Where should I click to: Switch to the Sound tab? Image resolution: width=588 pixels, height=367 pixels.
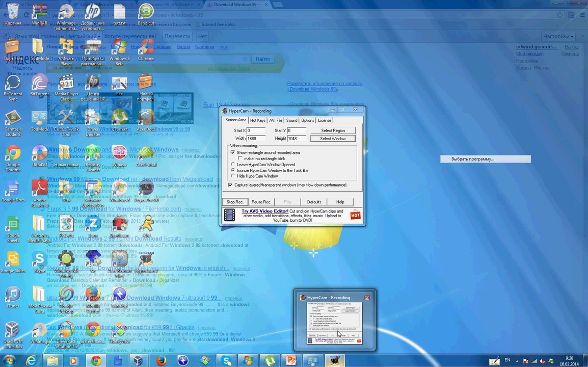click(292, 120)
